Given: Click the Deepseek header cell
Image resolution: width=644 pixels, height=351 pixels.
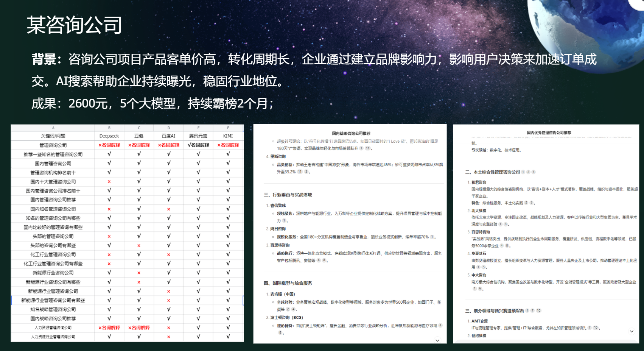Looking at the screenshot, I should click(109, 136).
